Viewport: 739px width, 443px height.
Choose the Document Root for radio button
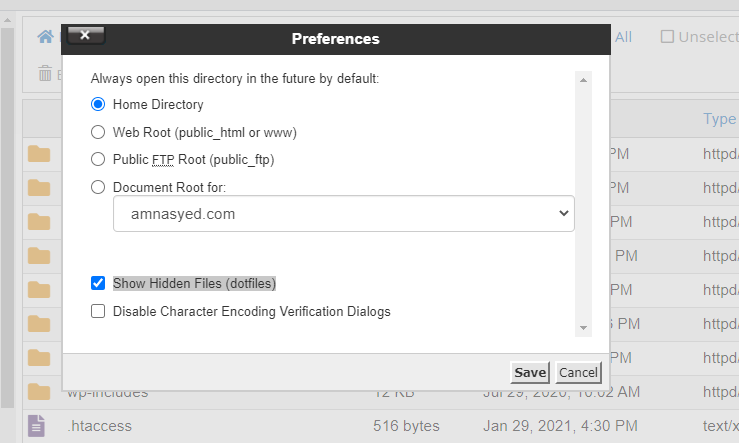98,187
